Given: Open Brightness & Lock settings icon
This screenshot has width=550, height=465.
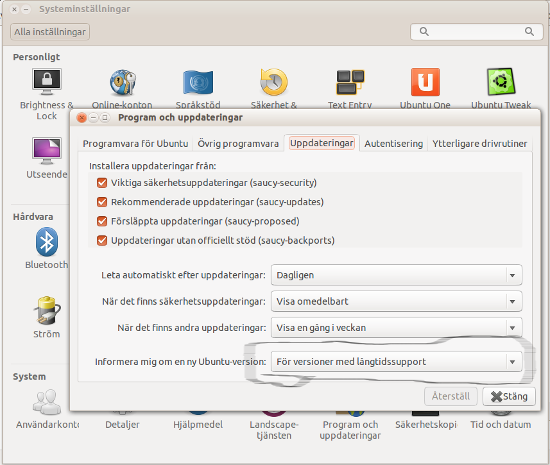Looking at the screenshot, I should point(47,82).
